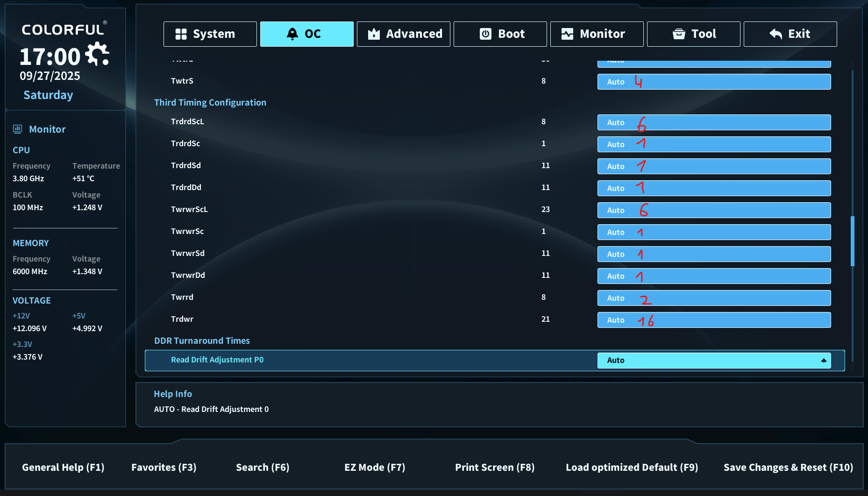Click the memory voltage +1.348 V value
This screenshot has height=496, width=868.
coord(87,271)
